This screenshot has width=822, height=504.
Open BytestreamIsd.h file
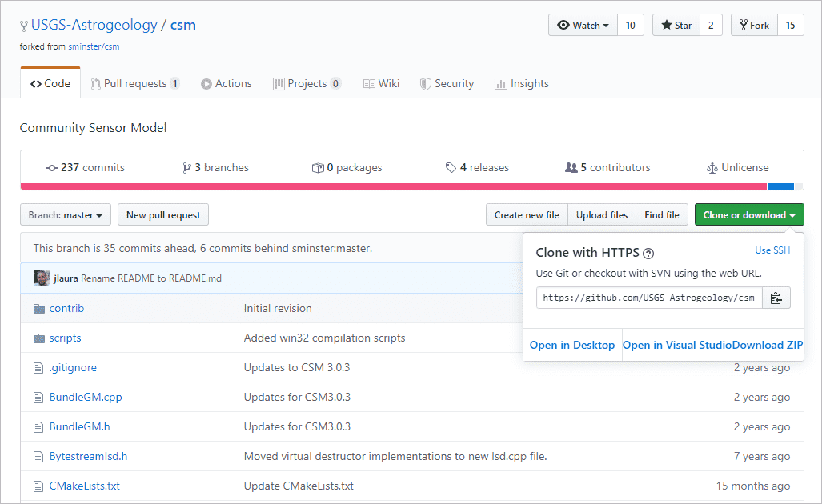coord(88,457)
